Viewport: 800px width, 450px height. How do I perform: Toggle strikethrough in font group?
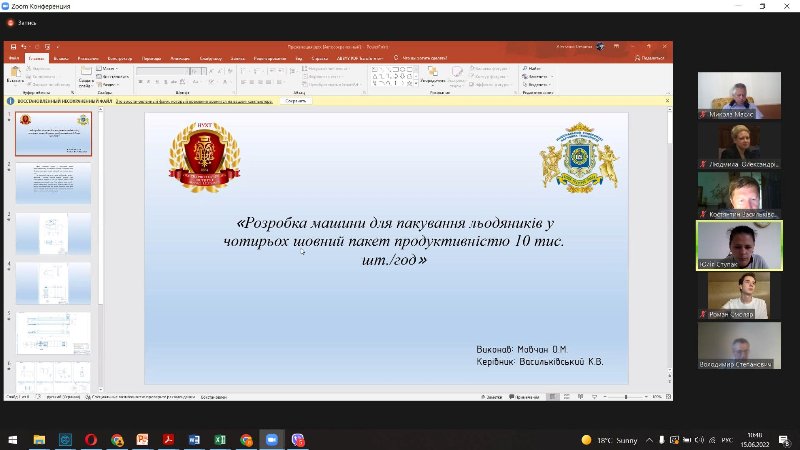pos(173,82)
